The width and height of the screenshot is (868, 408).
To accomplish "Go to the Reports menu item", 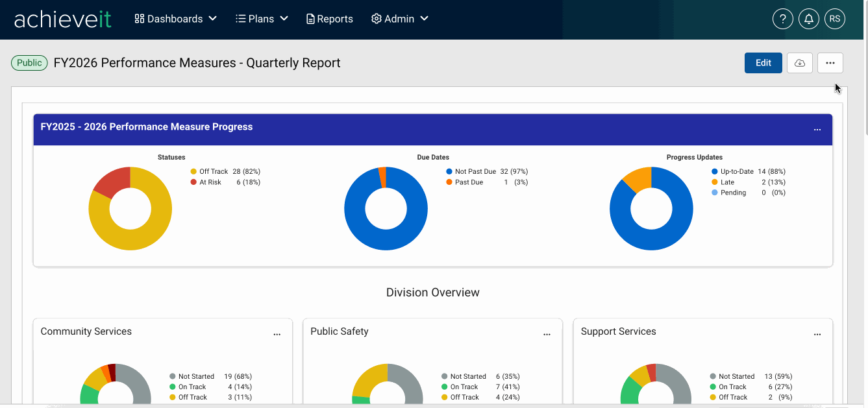I will click(x=330, y=19).
